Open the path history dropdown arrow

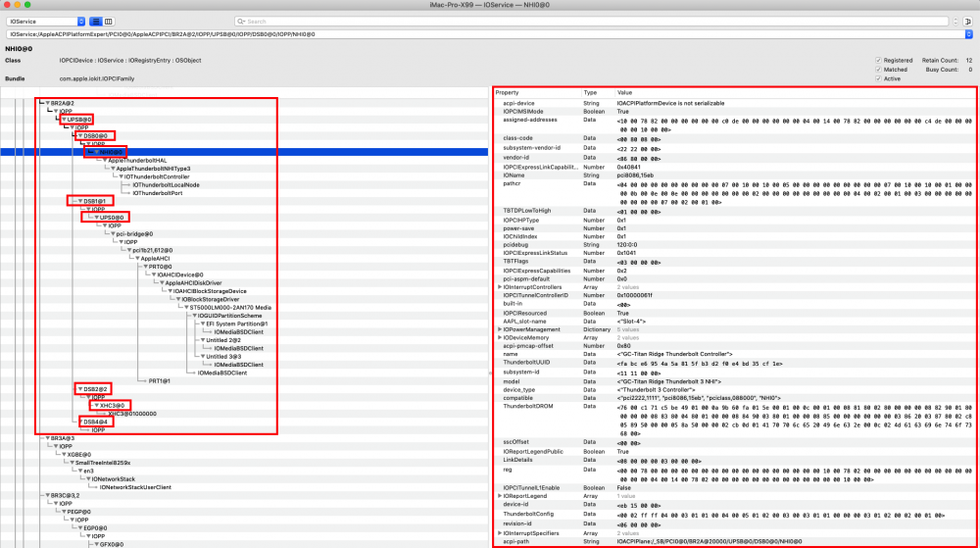[969, 34]
